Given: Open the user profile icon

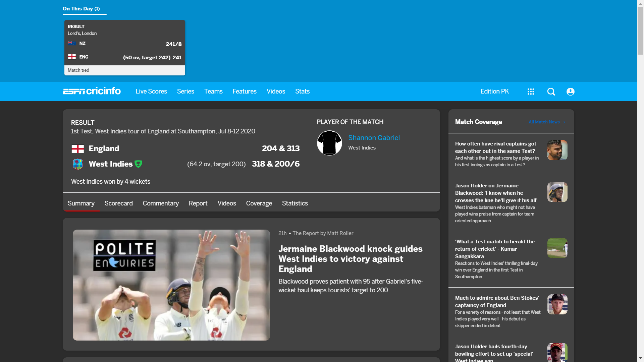Looking at the screenshot, I should pos(570,92).
